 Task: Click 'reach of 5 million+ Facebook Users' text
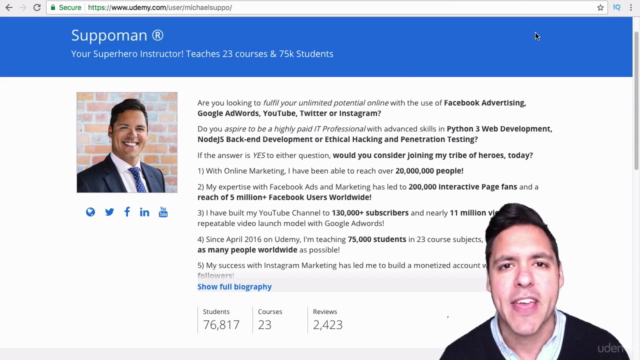click(x=262, y=197)
